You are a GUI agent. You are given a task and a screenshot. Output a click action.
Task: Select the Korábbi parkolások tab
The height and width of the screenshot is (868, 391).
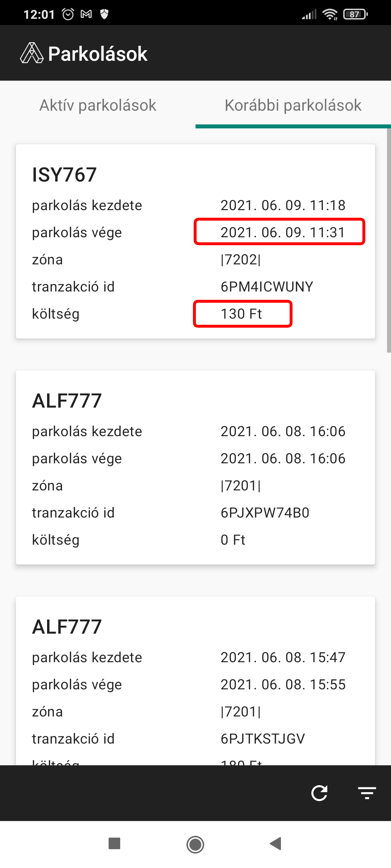(293, 105)
